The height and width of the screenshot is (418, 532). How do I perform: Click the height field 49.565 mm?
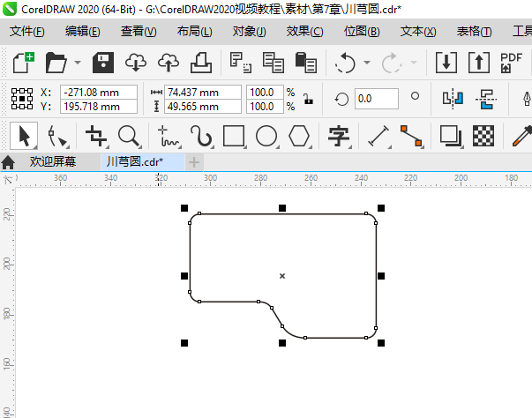(x=203, y=107)
